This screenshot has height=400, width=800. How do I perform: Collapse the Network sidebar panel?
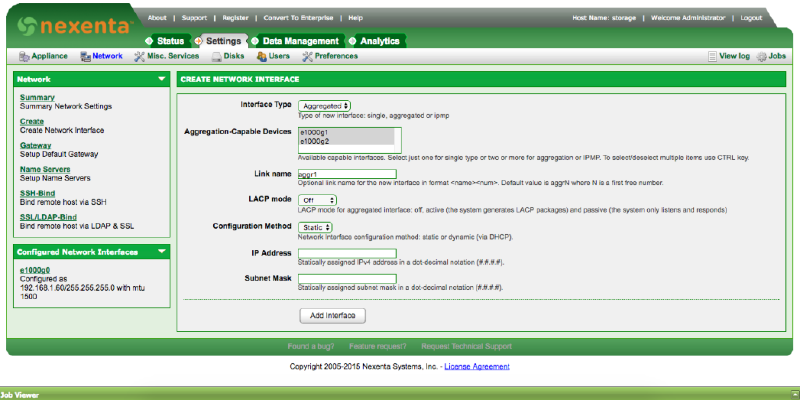click(162, 78)
